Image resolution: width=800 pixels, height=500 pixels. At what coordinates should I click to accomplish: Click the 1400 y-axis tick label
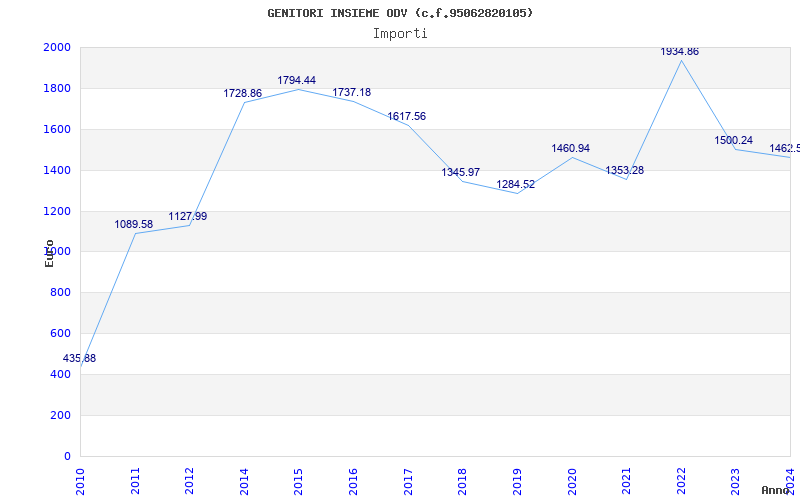(57, 170)
